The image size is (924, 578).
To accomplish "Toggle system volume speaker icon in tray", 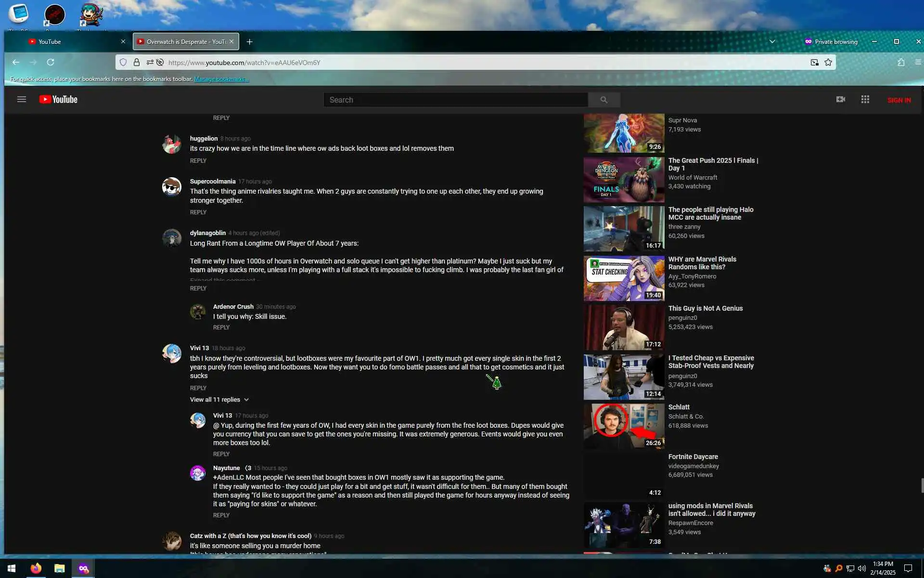I will (x=862, y=568).
